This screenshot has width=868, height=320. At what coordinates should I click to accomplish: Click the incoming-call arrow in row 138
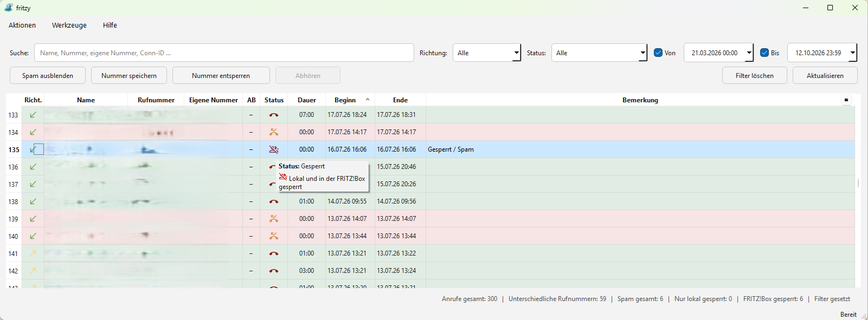[33, 201]
